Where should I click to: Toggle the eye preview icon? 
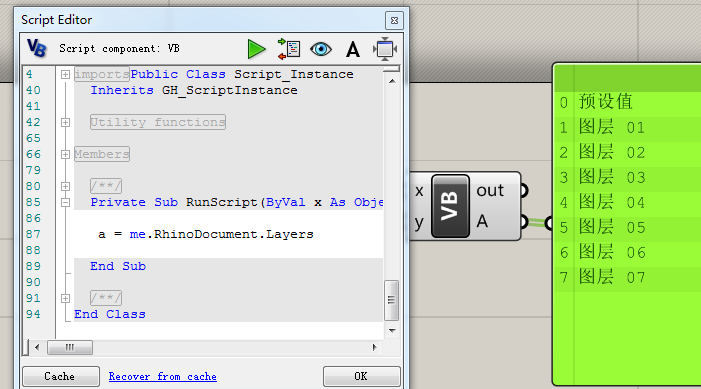pos(321,49)
